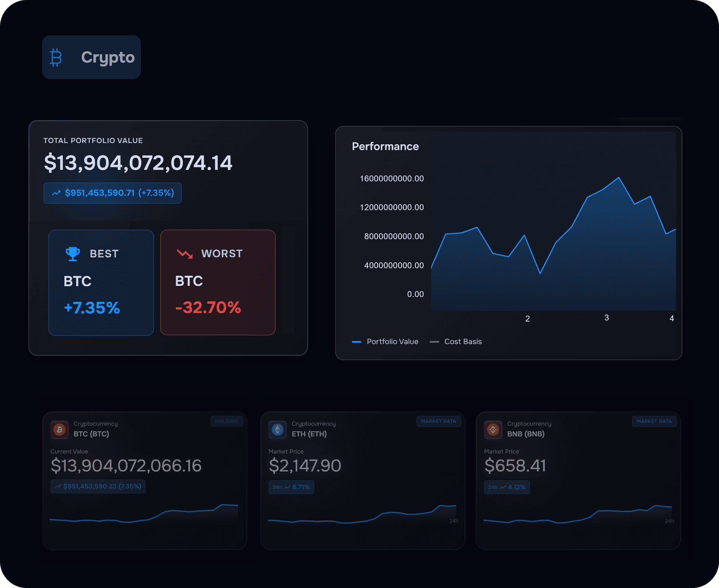This screenshot has height=588, width=719.
Task: Click the trend arrow in ETH 24h badge
Action: point(287,487)
